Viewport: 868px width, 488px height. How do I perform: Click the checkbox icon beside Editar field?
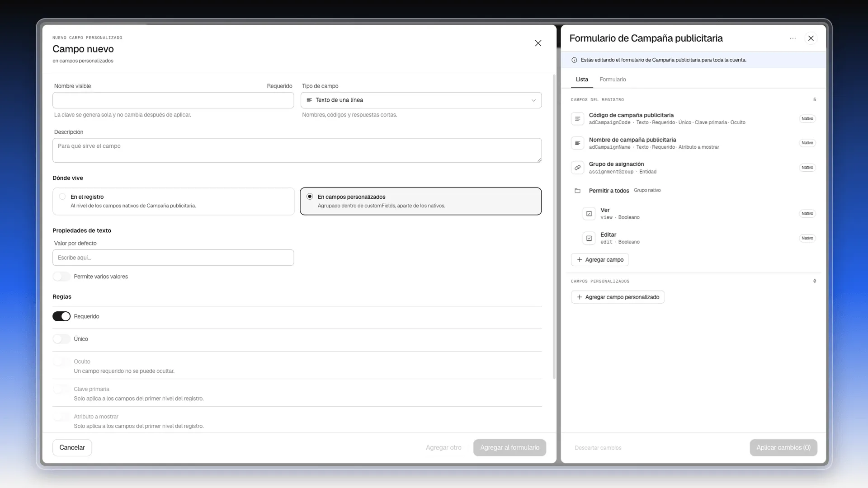(589, 238)
